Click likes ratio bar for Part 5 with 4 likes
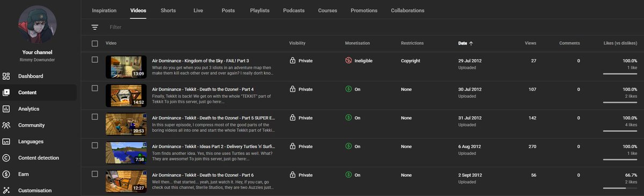The image size is (644, 196). pos(620,131)
